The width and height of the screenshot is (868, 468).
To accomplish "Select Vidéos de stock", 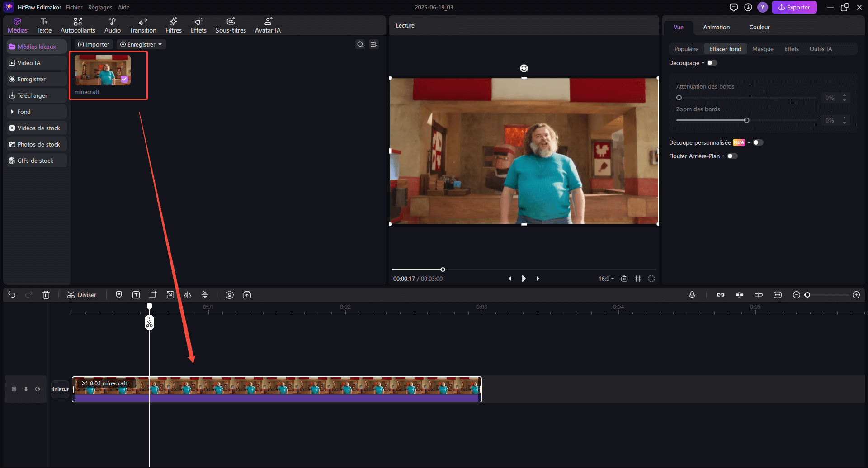I will [37, 128].
